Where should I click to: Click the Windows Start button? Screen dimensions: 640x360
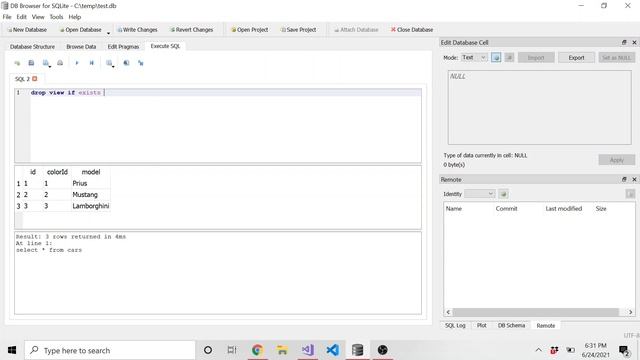pos(12,350)
